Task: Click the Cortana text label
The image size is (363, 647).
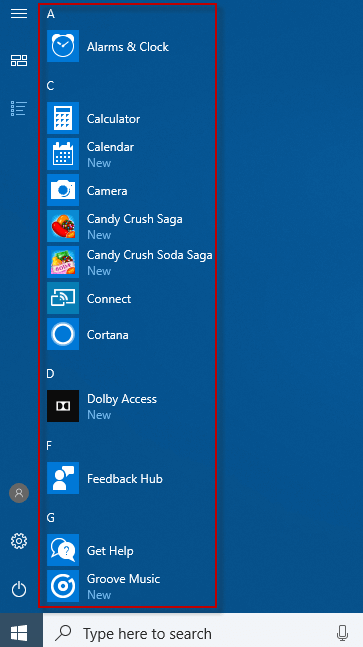Action: tap(108, 335)
